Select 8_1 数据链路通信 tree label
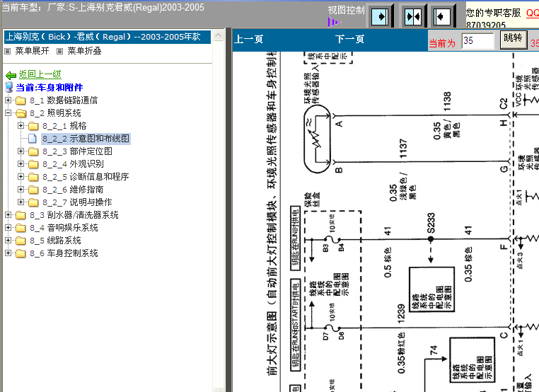Image resolution: width=539 pixels, height=392 pixels. click(x=64, y=100)
